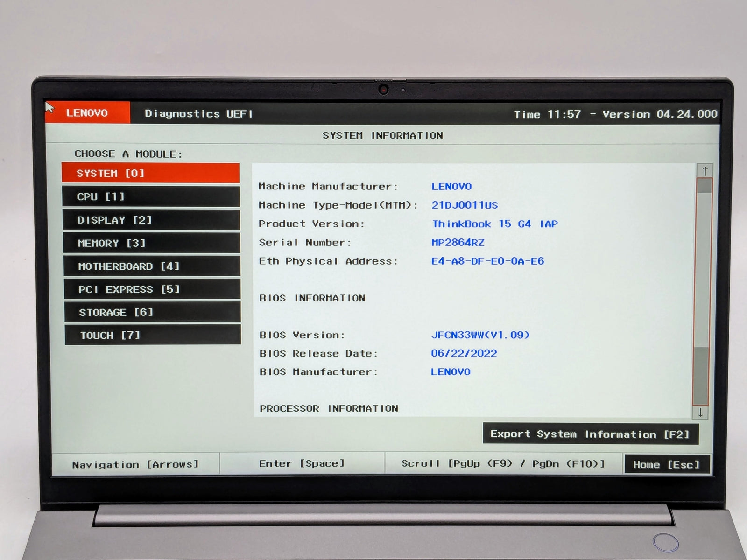747x560 pixels.
Task: Click the Eth Physical Address label
Action: click(x=328, y=261)
